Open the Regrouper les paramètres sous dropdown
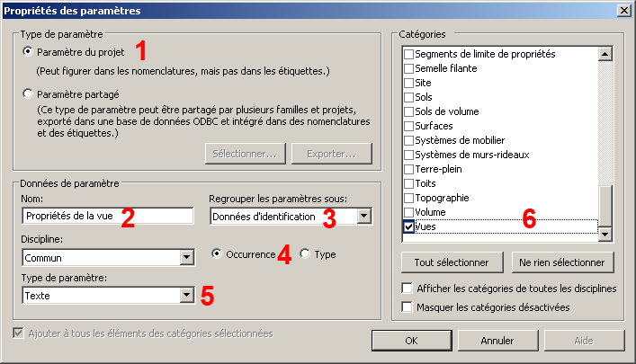Image resolution: width=636 pixels, height=364 pixels. (363, 216)
